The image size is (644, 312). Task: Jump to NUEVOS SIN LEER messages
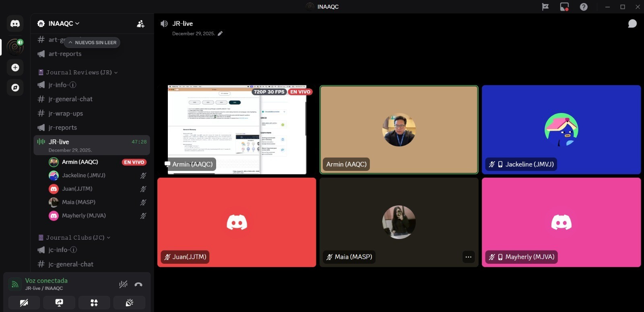pos(92,43)
